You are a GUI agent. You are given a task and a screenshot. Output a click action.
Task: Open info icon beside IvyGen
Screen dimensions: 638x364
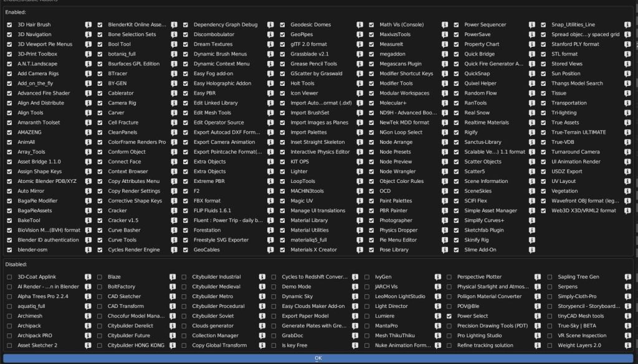point(438,277)
